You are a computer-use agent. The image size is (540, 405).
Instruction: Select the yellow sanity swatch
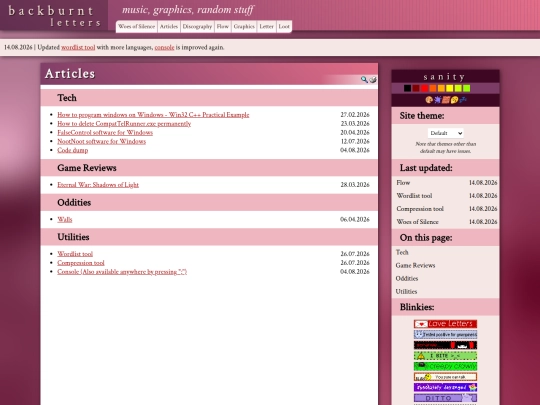point(450,89)
